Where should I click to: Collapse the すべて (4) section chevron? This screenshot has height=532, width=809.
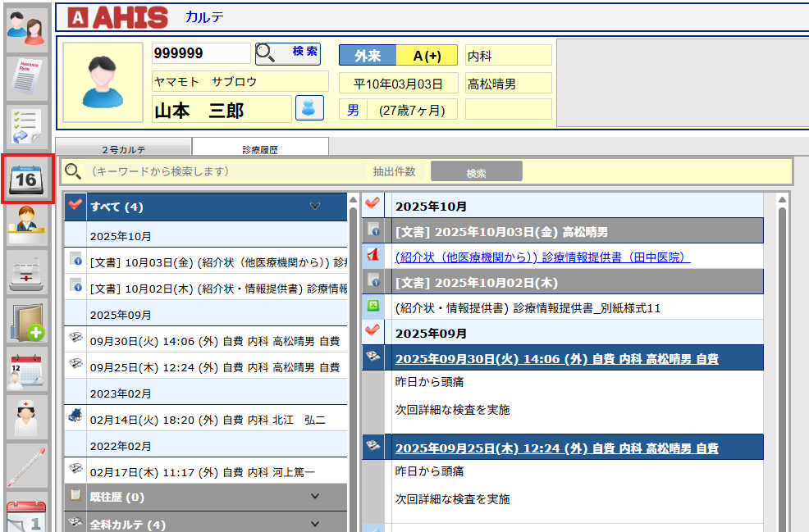(x=315, y=207)
